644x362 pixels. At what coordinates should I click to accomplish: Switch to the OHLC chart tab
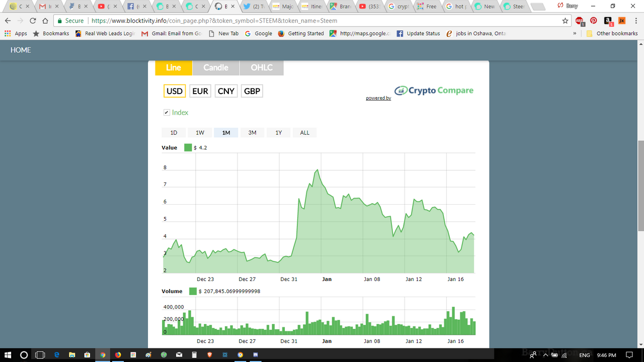point(262,68)
